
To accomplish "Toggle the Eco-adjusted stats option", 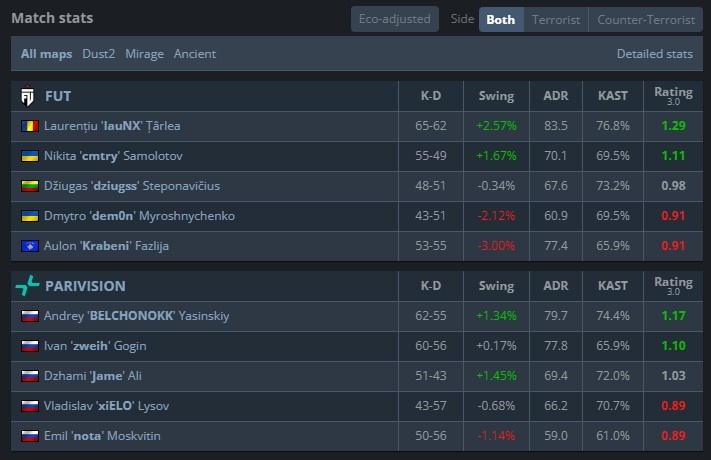I will 394,19.
